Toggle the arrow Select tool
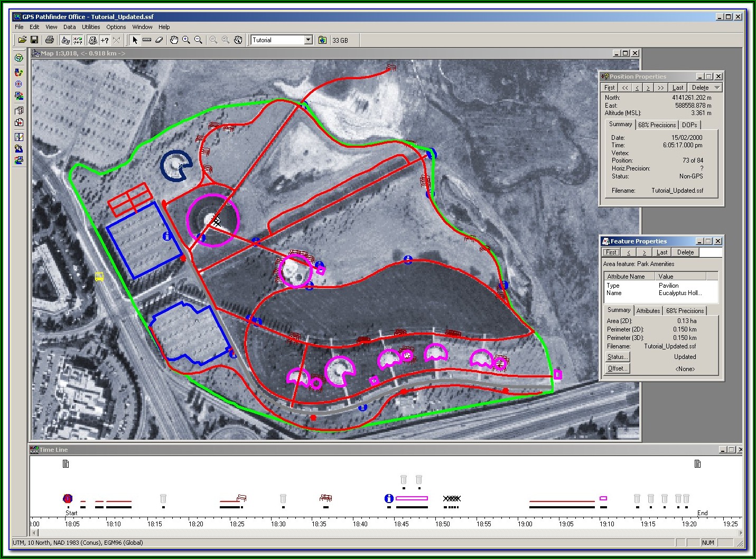This screenshot has width=756, height=559. coord(135,40)
